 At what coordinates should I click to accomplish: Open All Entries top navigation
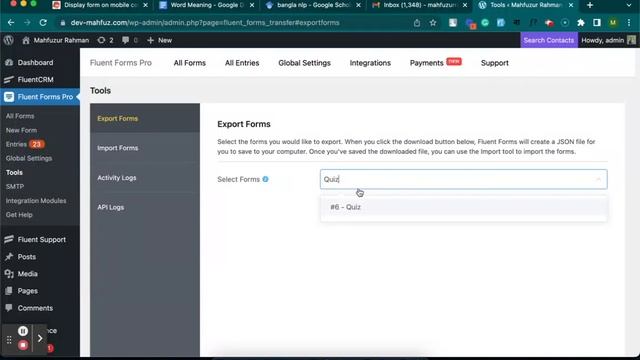pyautogui.click(x=242, y=63)
